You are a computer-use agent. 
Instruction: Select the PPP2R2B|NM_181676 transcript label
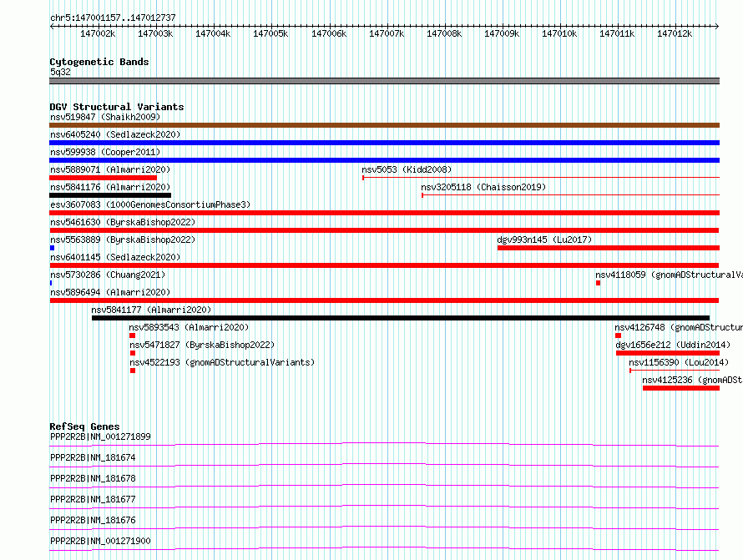point(93,520)
